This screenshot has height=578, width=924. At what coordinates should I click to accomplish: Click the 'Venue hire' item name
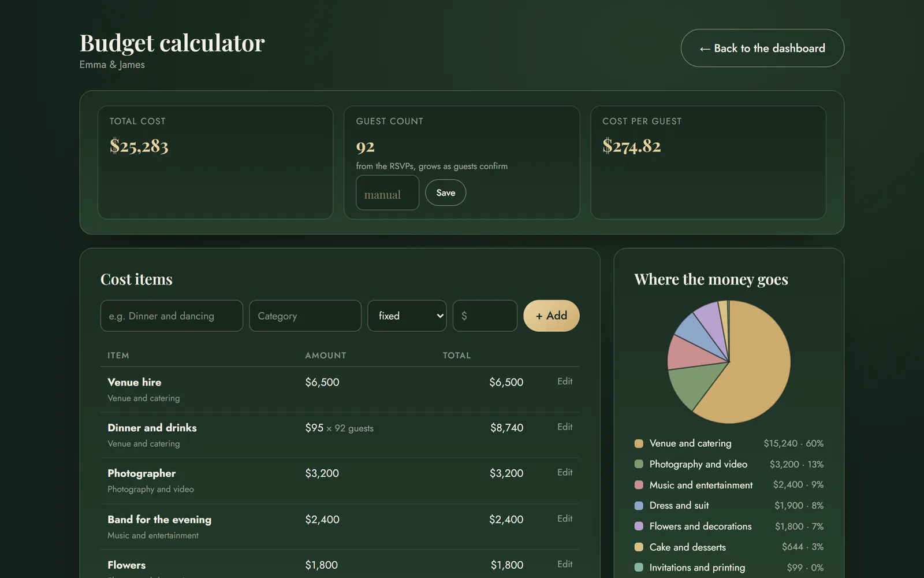pyautogui.click(x=135, y=382)
